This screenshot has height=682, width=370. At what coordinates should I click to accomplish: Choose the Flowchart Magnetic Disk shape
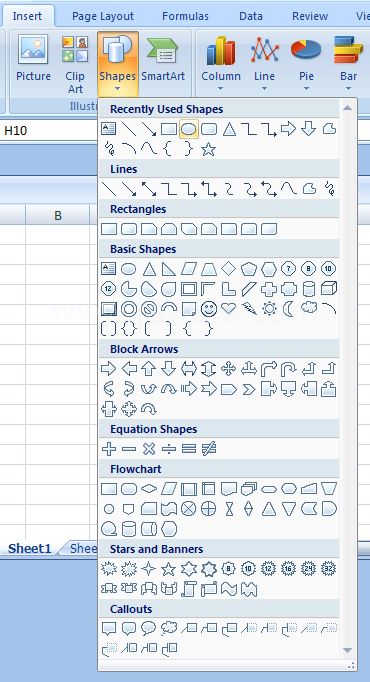(129, 529)
